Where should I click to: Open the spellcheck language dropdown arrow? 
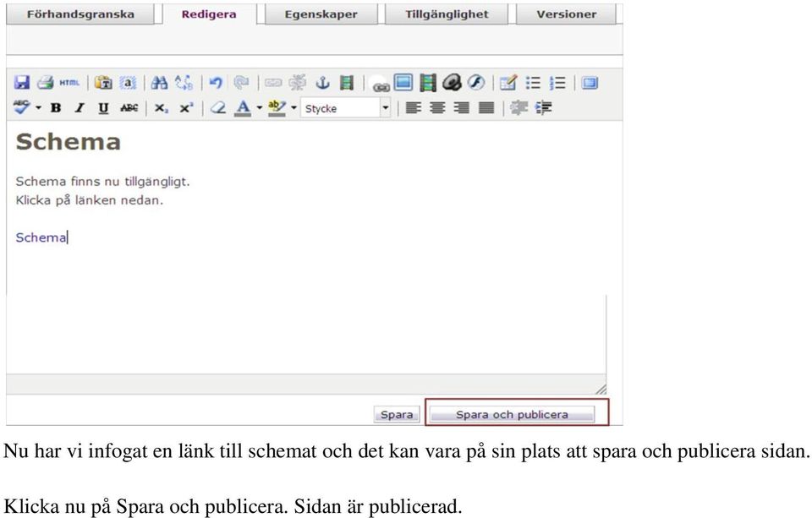38,108
